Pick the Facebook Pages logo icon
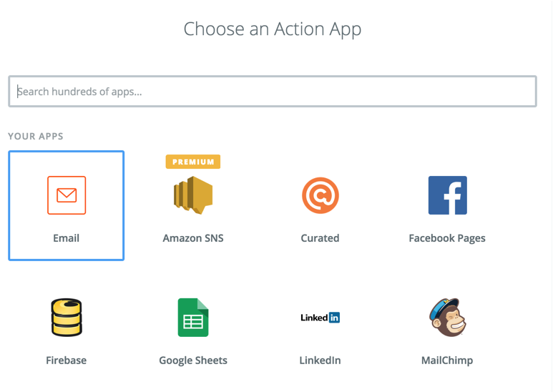 447,195
